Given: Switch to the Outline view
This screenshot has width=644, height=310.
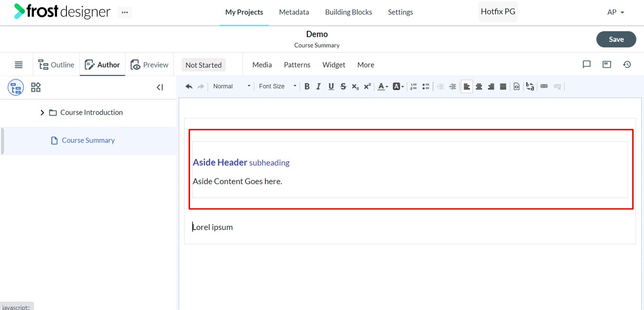Looking at the screenshot, I should [56, 65].
